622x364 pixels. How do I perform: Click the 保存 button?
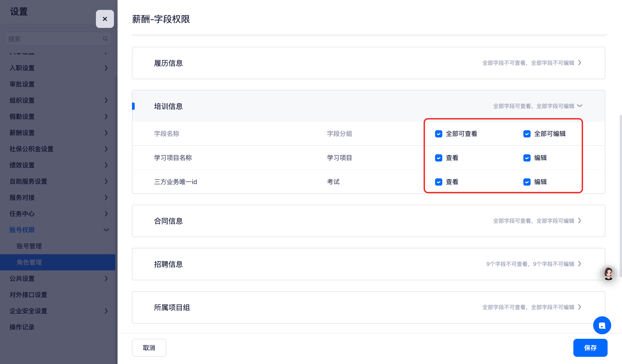590,348
